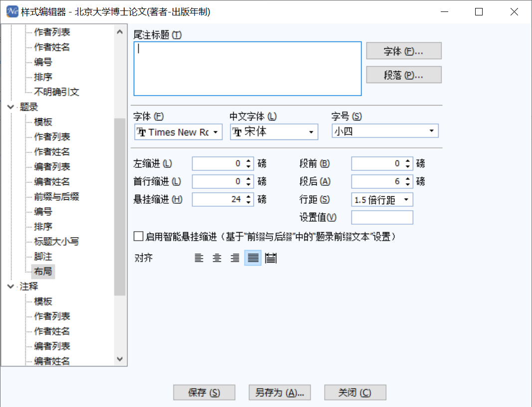
Task: Select 作者列表 under 注释
Action: [x=52, y=316]
